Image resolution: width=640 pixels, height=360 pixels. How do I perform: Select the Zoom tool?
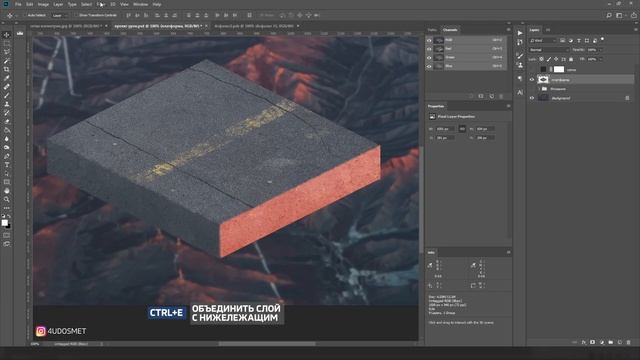(6, 200)
